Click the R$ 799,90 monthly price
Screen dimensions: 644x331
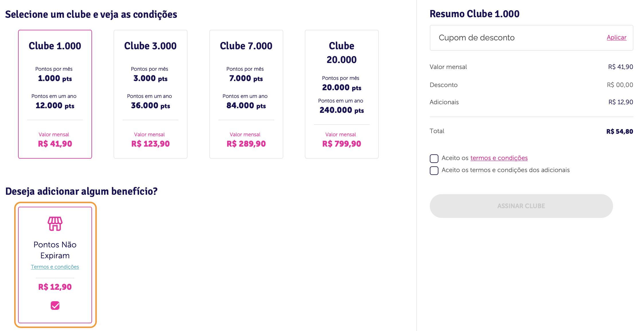pos(342,144)
